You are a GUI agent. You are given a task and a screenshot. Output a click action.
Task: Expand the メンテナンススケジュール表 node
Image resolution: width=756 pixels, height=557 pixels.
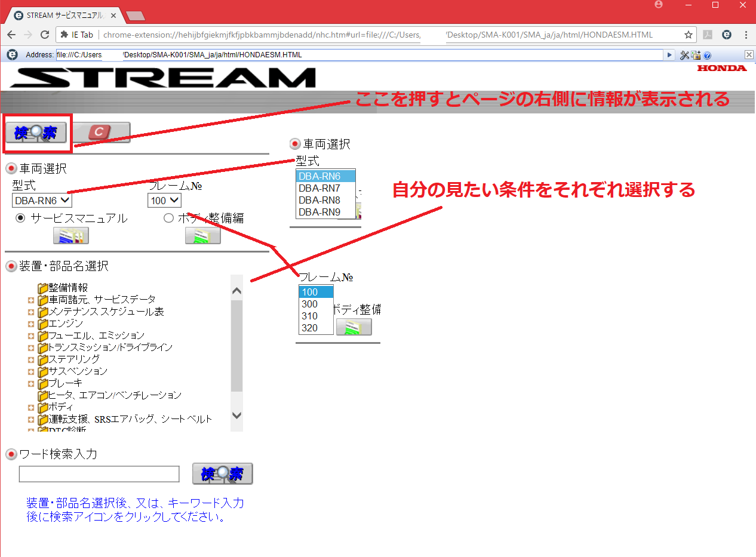(31, 312)
